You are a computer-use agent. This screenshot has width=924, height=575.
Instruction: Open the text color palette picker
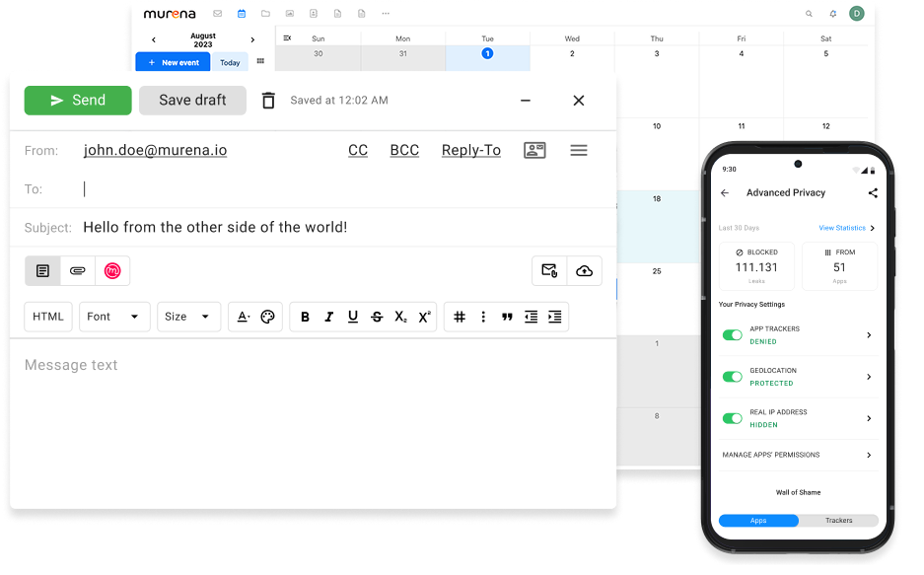click(266, 317)
